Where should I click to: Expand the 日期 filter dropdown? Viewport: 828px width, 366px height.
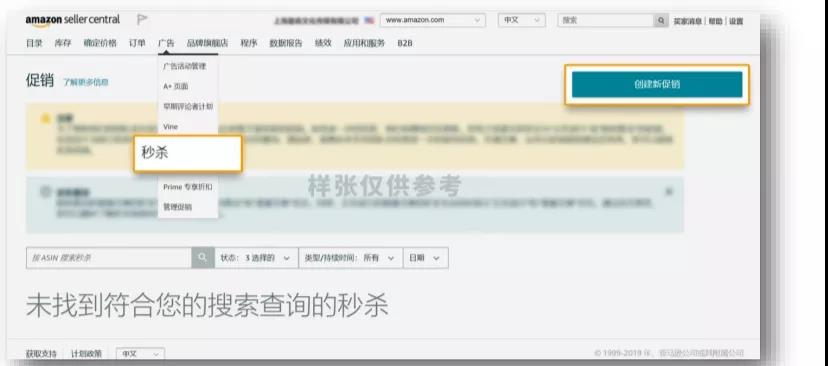point(425,258)
